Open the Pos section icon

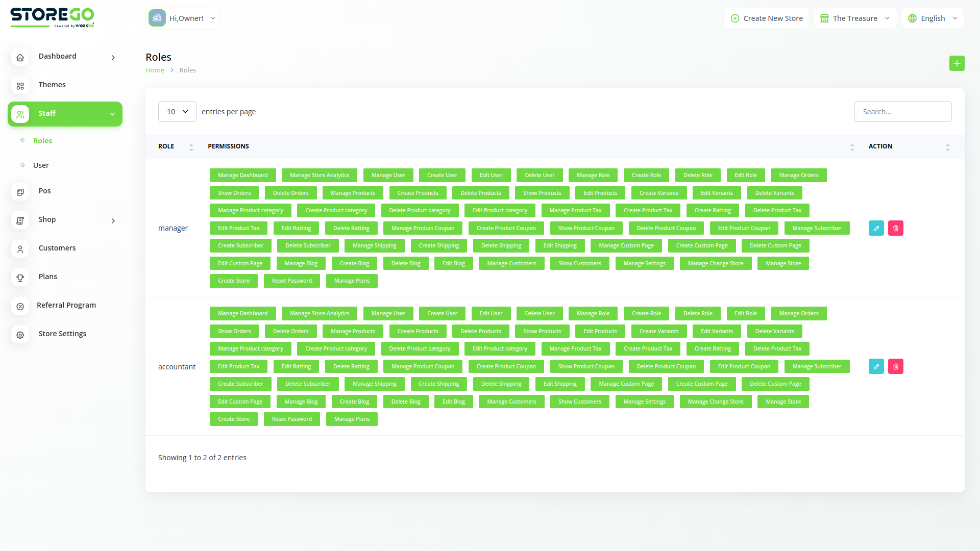click(x=20, y=192)
